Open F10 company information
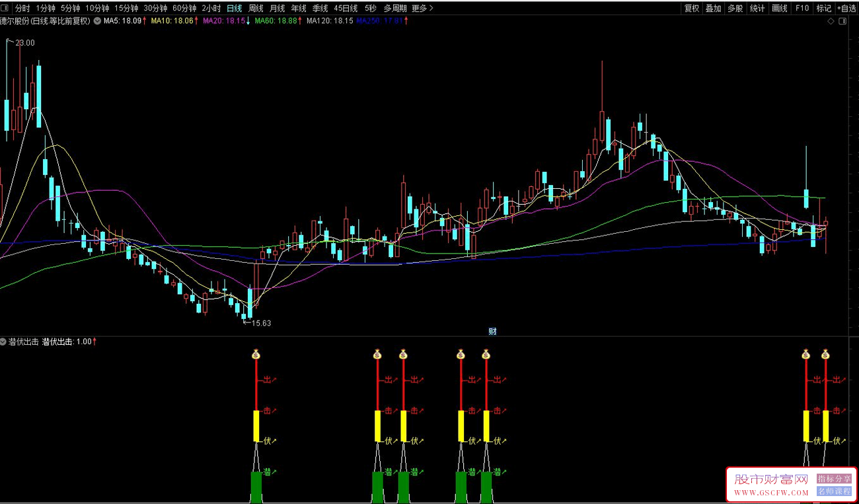The image size is (859, 504). click(802, 9)
